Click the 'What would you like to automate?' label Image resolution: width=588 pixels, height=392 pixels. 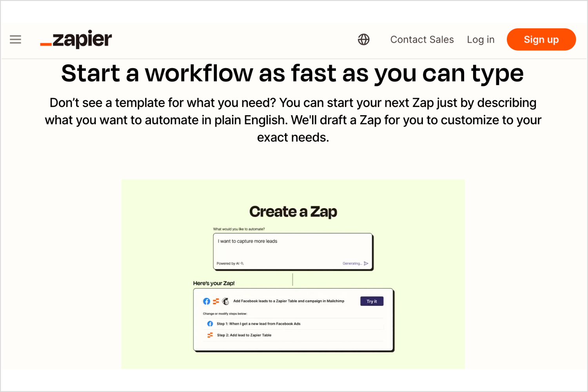pyautogui.click(x=239, y=229)
